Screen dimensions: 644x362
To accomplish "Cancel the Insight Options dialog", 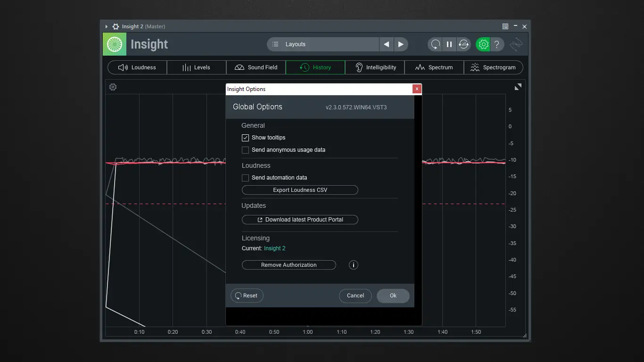I will pyautogui.click(x=355, y=296).
